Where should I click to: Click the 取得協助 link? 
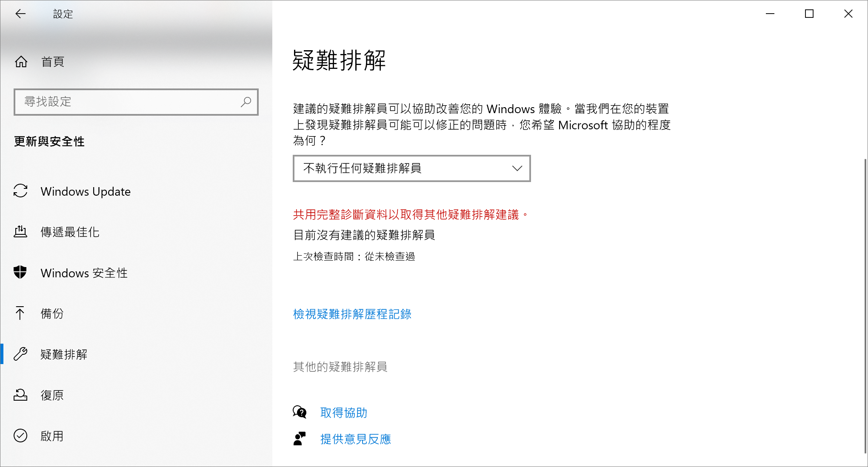coord(344,413)
